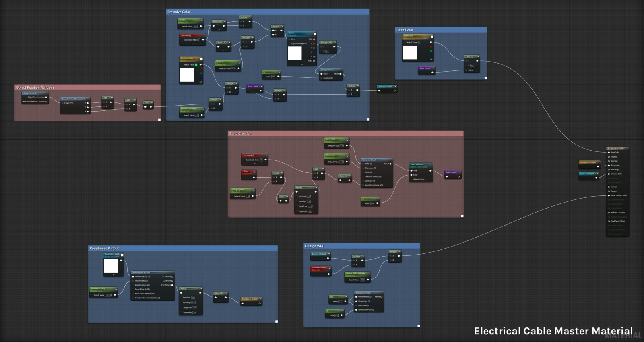
Task: Click the Specular input pin on material node
Action: coord(609,161)
